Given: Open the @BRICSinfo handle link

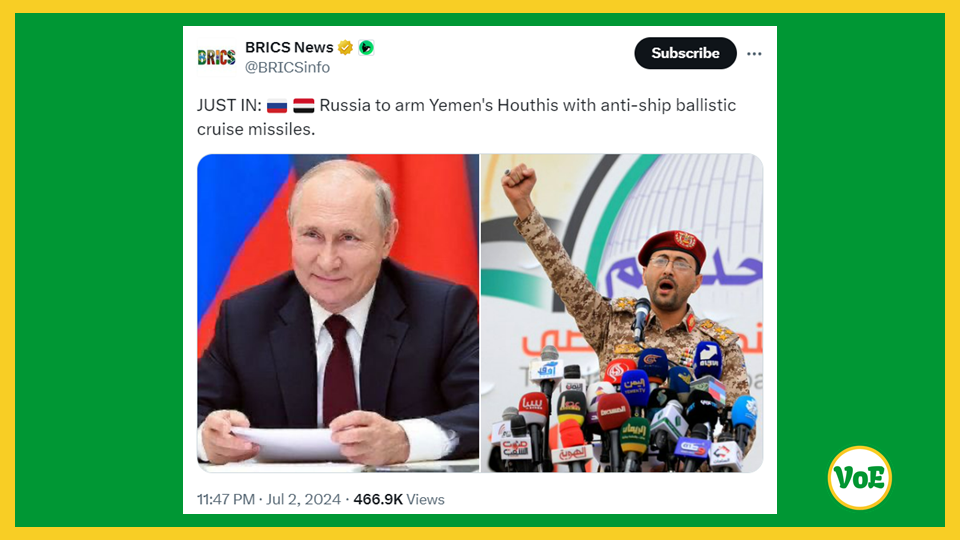Looking at the screenshot, I should (x=287, y=67).
